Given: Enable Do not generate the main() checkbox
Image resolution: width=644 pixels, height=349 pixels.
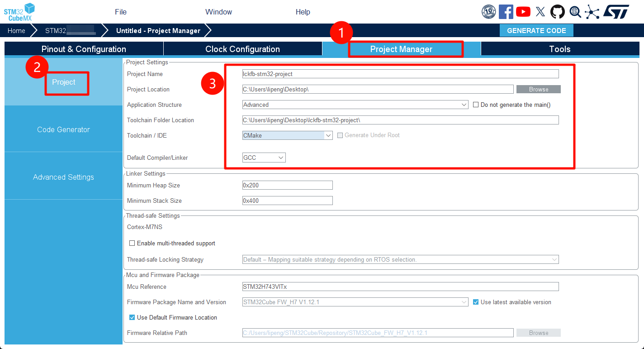Looking at the screenshot, I should click(476, 105).
